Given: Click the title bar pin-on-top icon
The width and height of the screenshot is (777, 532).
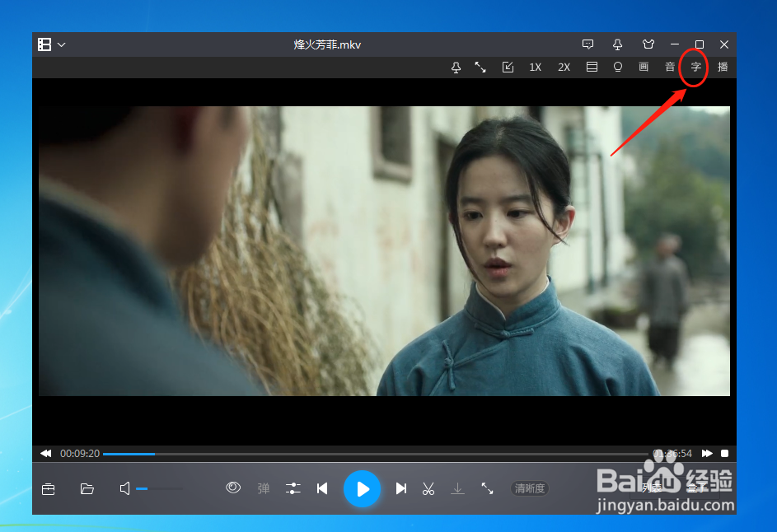Looking at the screenshot, I should [x=617, y=44].
